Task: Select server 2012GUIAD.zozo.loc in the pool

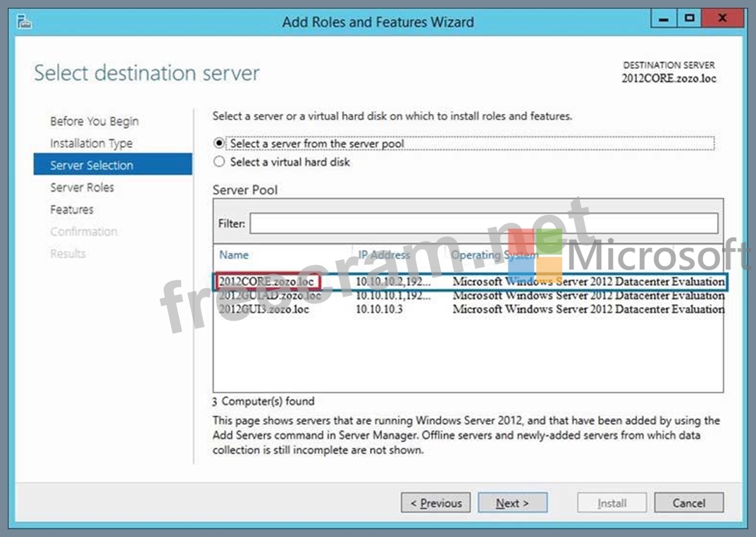Action: pyautogui.click(x=270, y=295)
